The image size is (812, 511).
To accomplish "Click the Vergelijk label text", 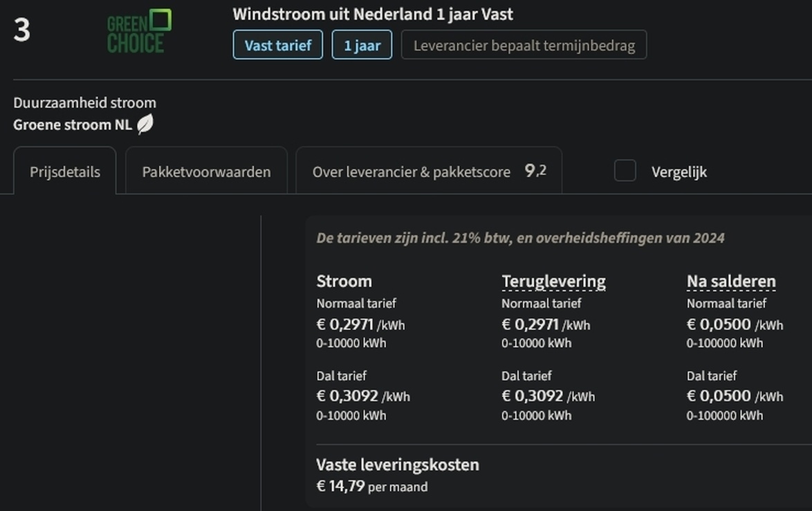I will [679, 172].
